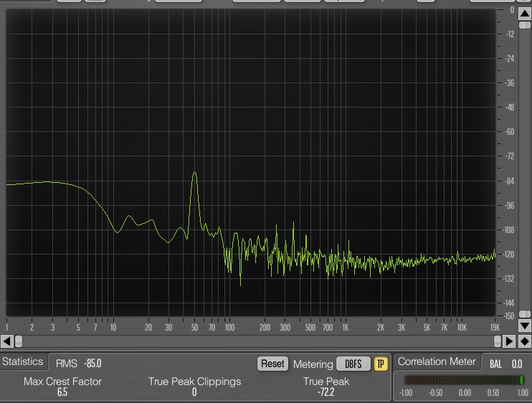
Task: Click the 19K frequency axis label
Action: [495, 328]
